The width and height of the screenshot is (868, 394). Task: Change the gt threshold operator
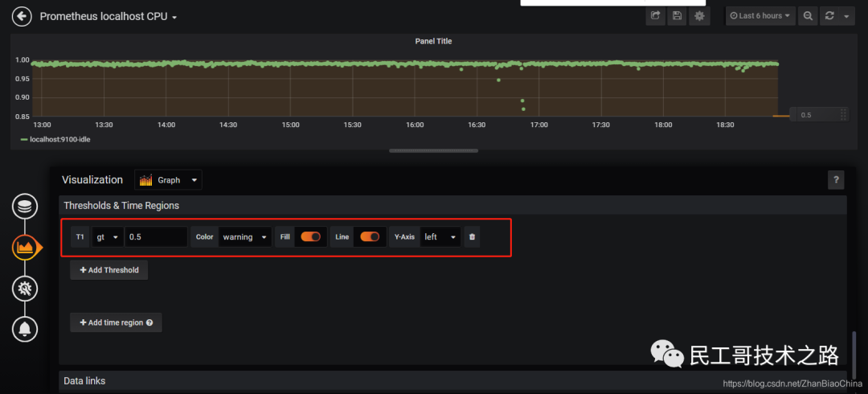point(108,236)
